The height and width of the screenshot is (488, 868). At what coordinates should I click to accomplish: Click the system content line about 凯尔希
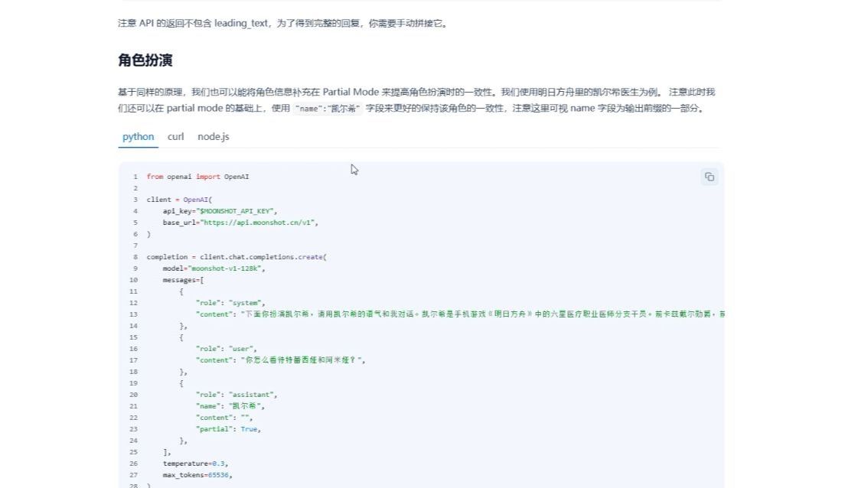pos(459,314)
